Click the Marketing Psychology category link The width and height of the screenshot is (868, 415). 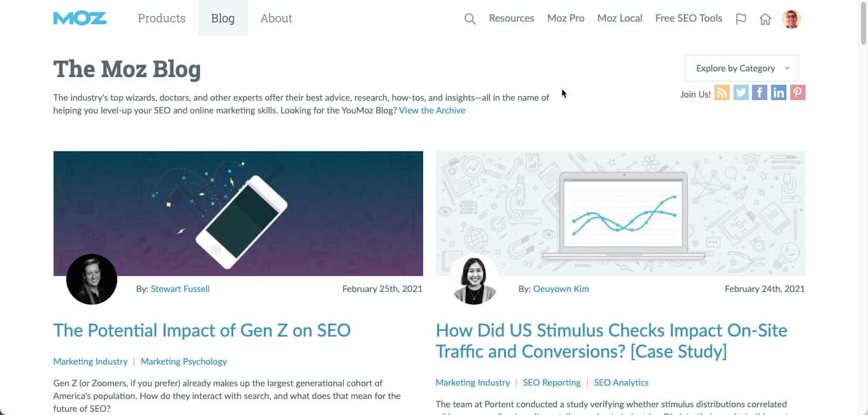coord(184,361)
